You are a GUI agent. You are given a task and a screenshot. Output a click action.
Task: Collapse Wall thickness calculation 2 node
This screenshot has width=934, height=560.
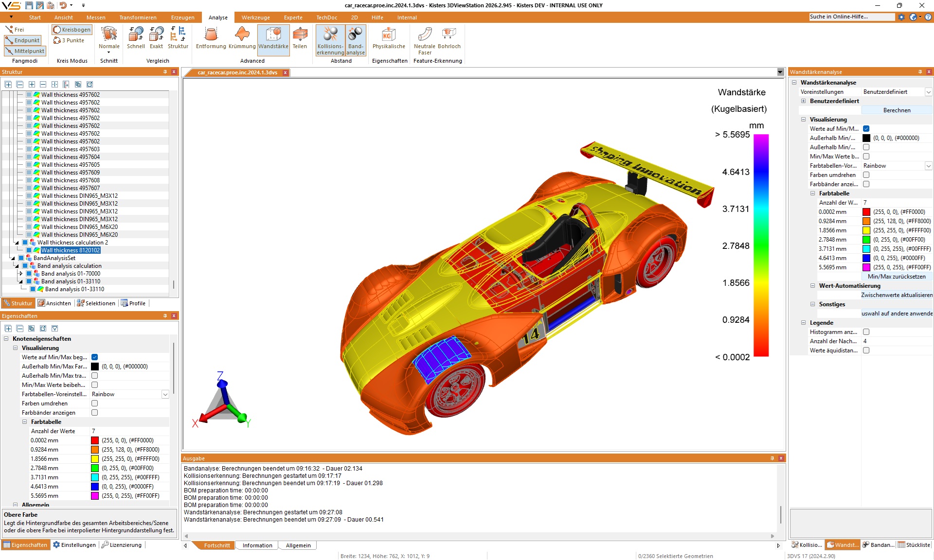pyautogui.click(x=17, y=243)
